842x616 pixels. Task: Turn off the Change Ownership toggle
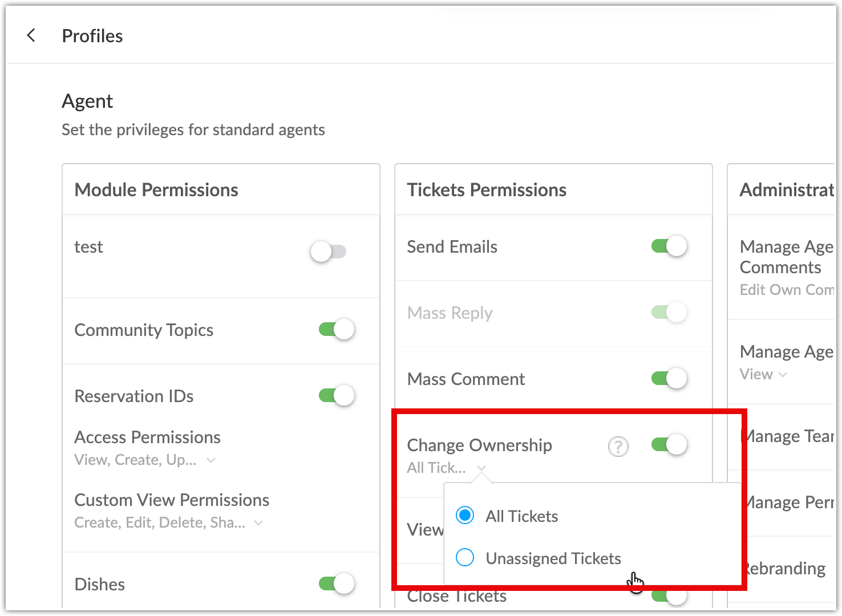tap(669, 444)
